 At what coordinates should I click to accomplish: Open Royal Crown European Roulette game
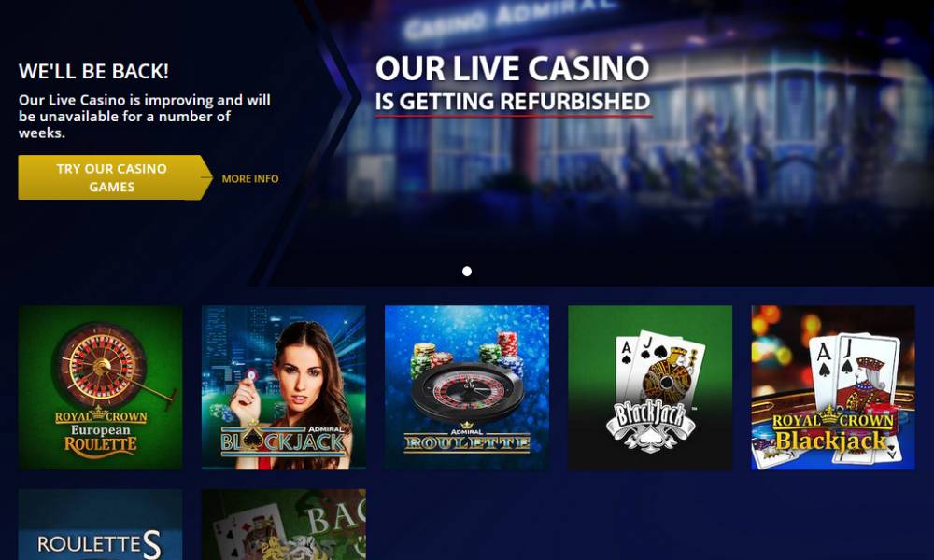pos(101,387)
